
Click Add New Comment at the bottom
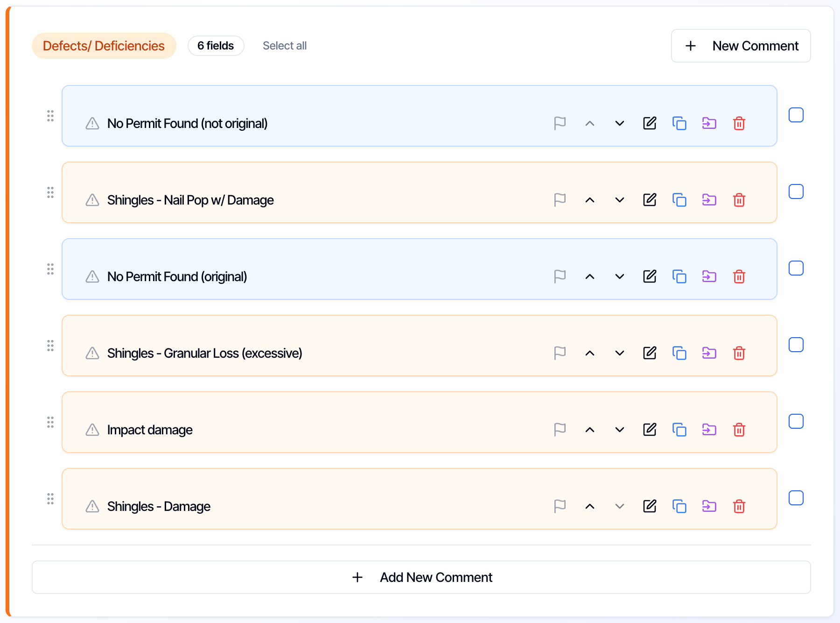click(x=421, y=577)
